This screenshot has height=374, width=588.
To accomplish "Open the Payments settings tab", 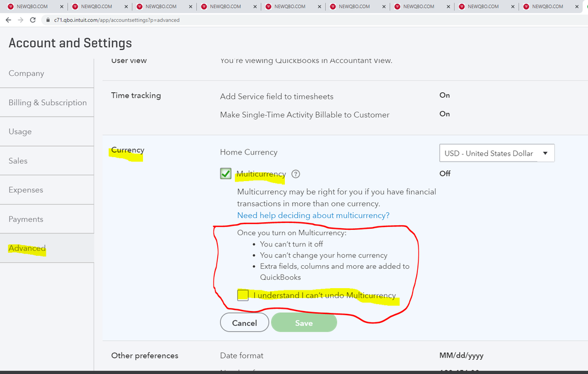I will coord(47,219).
